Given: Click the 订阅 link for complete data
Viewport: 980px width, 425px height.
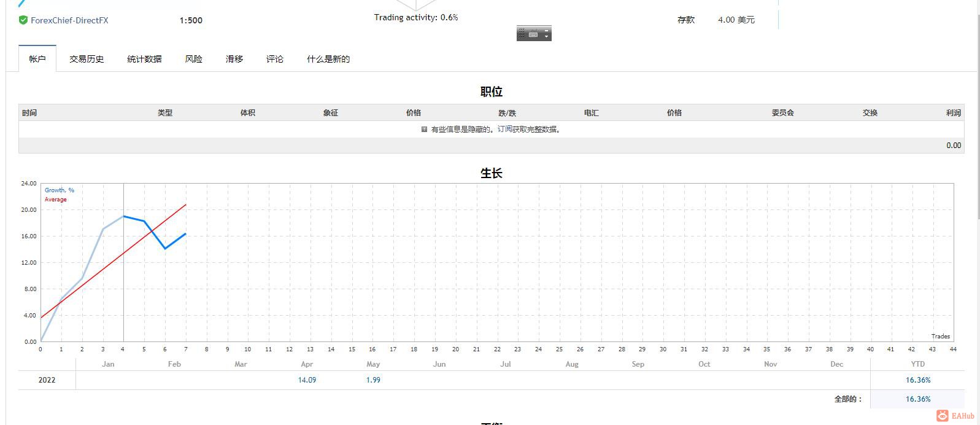Looking at the screenshot, I should (504, 129).
